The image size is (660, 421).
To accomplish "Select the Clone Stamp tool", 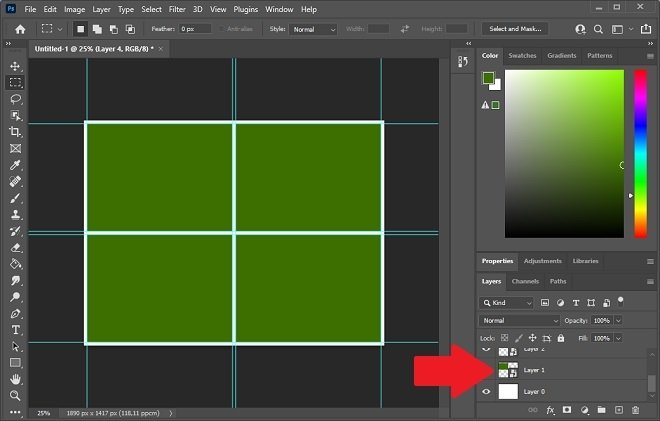I will [x=15, y=214].
